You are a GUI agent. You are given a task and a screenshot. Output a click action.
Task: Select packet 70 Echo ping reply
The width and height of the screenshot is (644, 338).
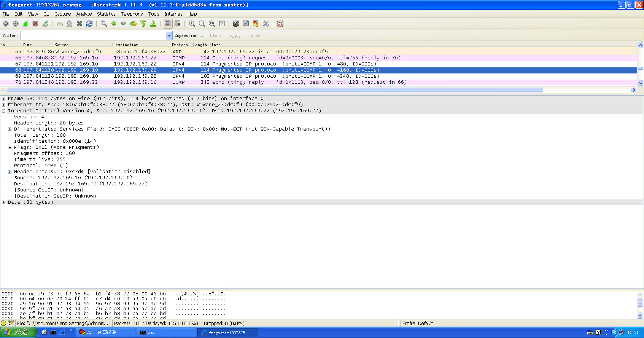pos(318,82)
